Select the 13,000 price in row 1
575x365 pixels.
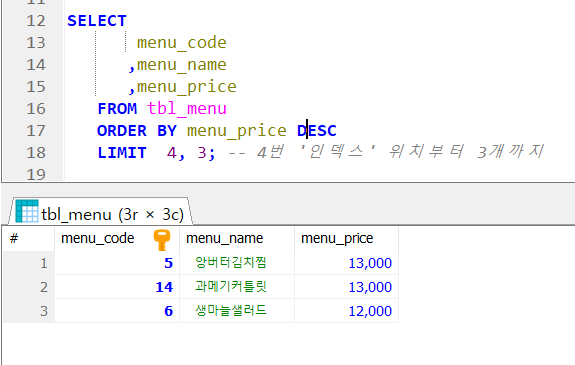click(x=347, y=263)
